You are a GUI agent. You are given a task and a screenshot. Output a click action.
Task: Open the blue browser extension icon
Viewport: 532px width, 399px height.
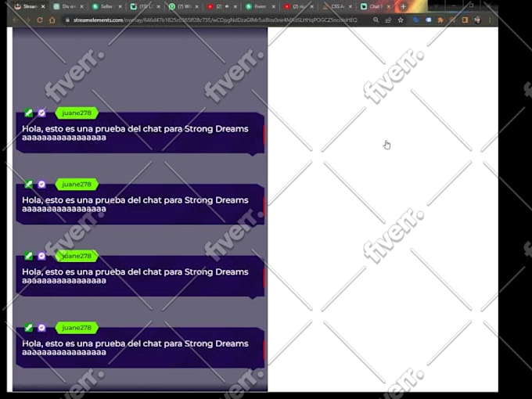(x=416, y=20)
